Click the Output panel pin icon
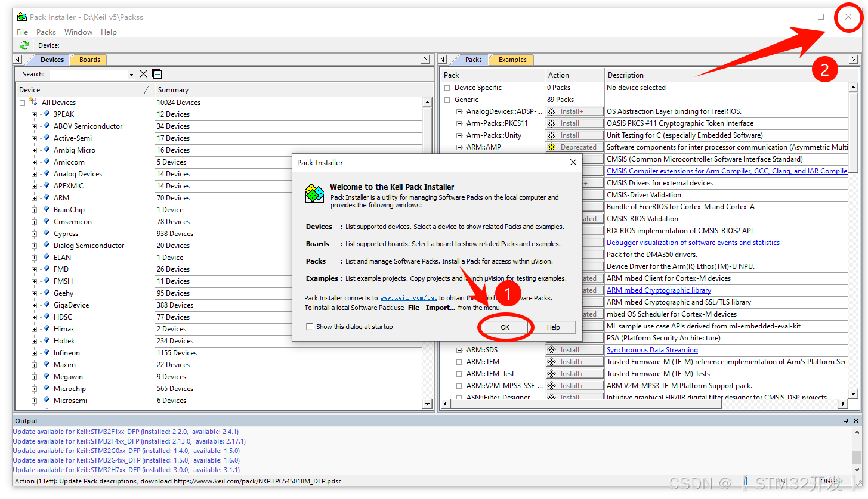Screen dimensions: 868x499 tap(846, 420)
